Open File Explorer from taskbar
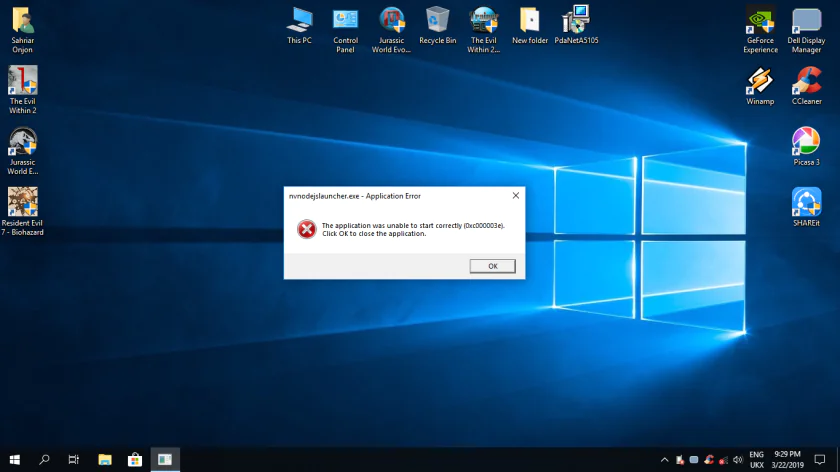Image resolution: width=840 pixels, height=472 pixels. pyautogui.click(x=105, y=460)
